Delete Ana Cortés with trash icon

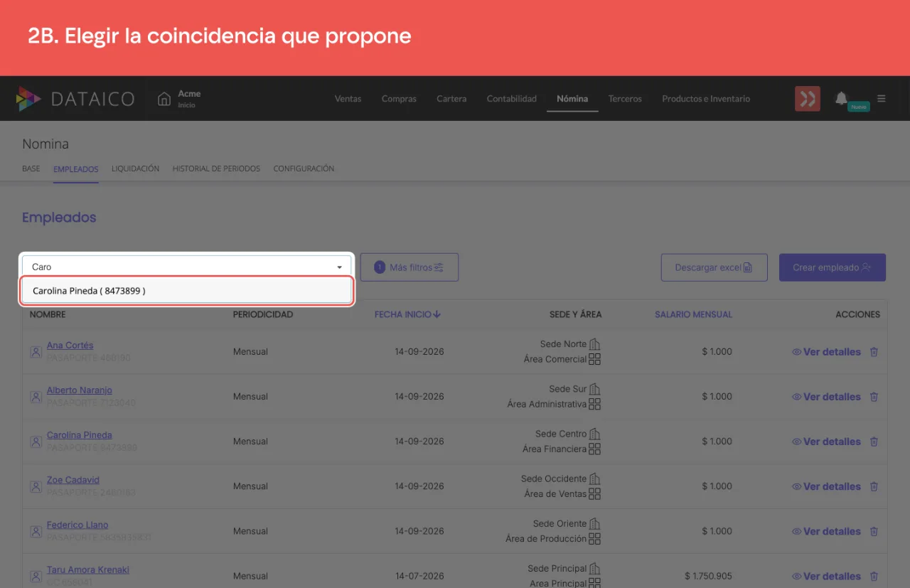[x=874, y=352]
